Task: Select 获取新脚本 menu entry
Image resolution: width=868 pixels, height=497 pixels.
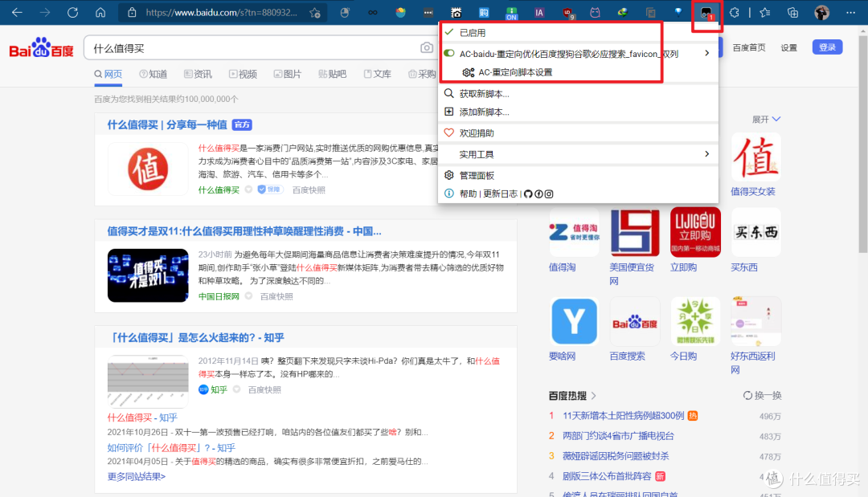Action: [484, 93]
